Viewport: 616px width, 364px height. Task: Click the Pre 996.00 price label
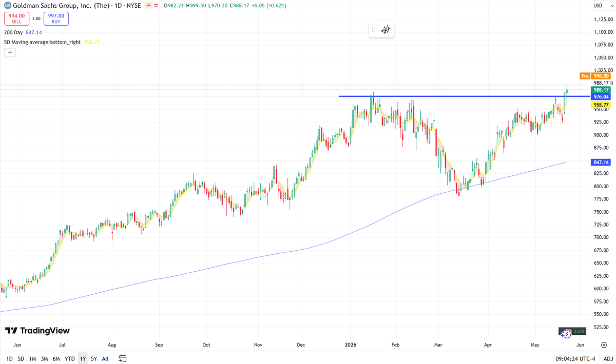click(x=595, y=76)
